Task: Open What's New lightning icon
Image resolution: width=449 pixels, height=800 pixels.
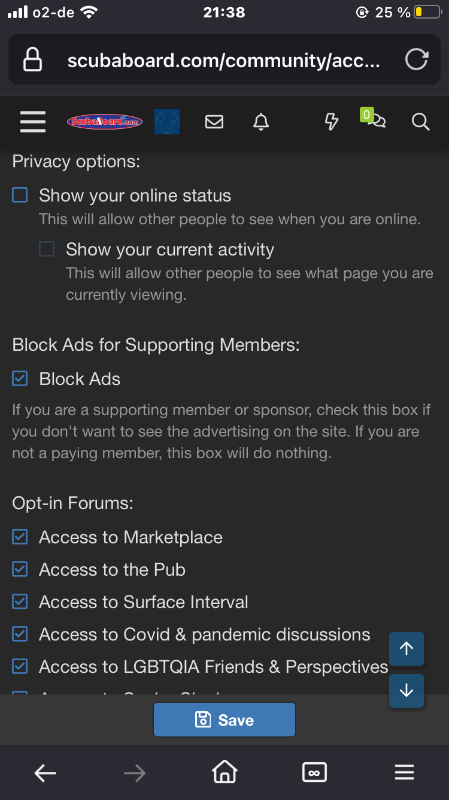Action: [x=332, y=121]
